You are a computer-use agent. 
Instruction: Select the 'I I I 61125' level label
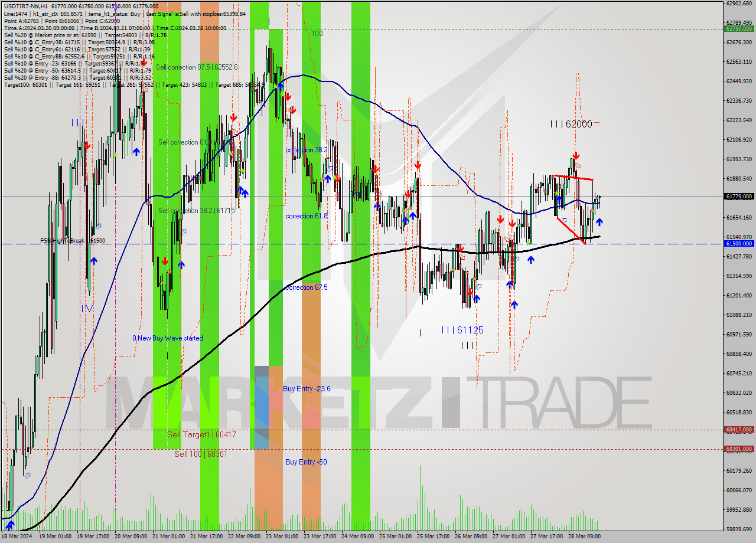pos(462,330)
